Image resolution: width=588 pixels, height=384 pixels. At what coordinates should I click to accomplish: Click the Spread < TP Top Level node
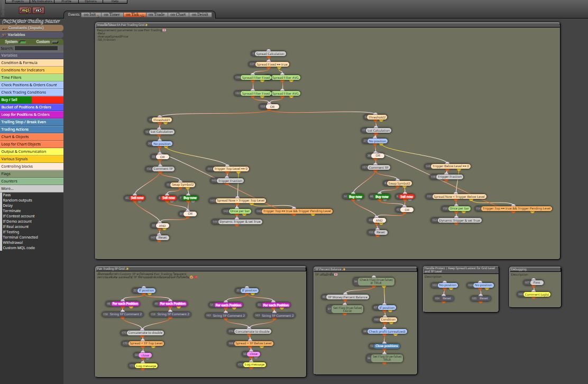pos(146,343)
